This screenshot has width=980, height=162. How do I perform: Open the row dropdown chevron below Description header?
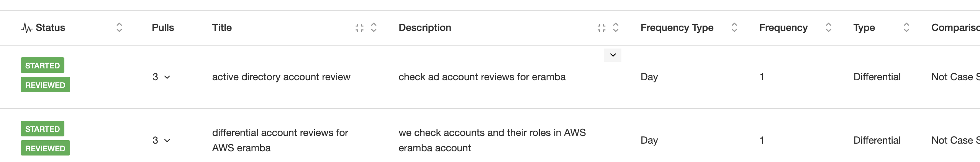[x=613, y=55]
